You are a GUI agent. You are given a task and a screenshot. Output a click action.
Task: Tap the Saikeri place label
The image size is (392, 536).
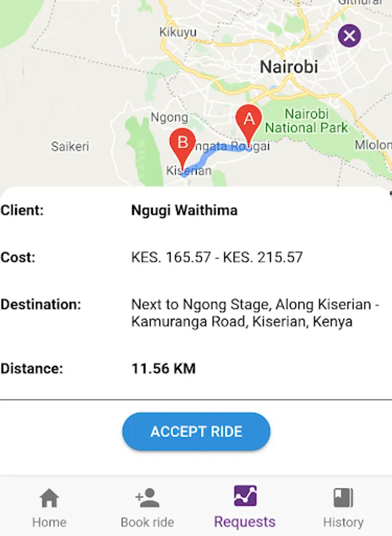coord(70,147)
